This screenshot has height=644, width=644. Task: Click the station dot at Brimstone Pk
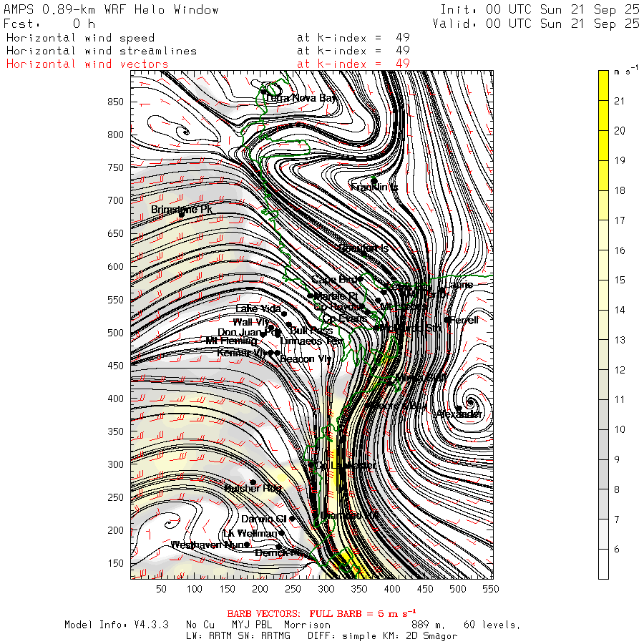[182, 215]
